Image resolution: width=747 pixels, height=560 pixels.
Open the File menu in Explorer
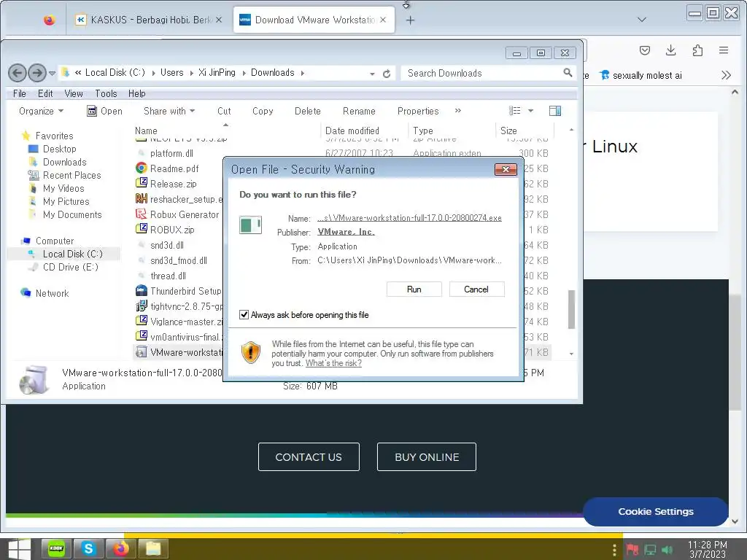coord(20,94)
